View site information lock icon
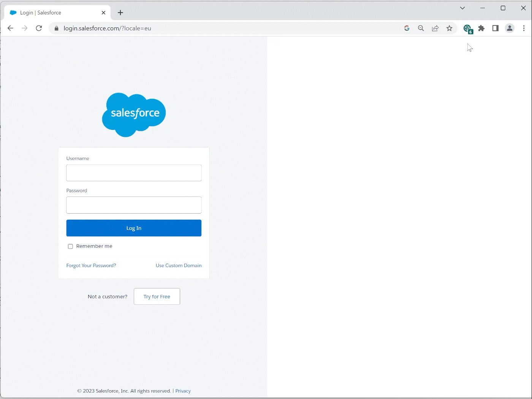This screenshot has width=532, height=399. tap(57, 28)
